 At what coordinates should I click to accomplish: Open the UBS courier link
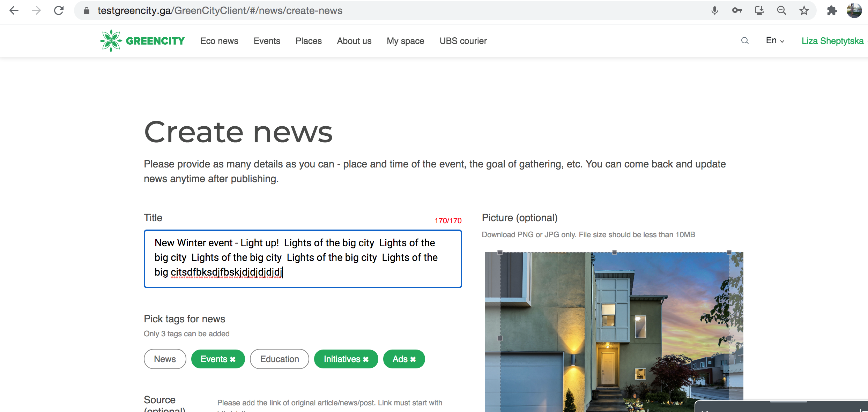463,41
